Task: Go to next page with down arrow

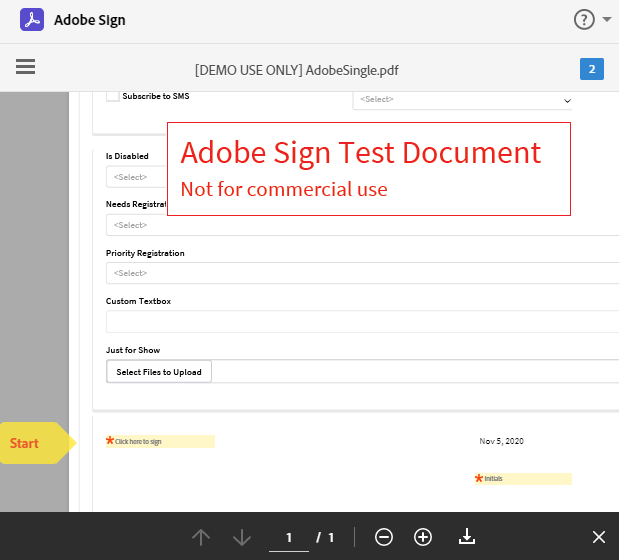Action: [242, 537]
